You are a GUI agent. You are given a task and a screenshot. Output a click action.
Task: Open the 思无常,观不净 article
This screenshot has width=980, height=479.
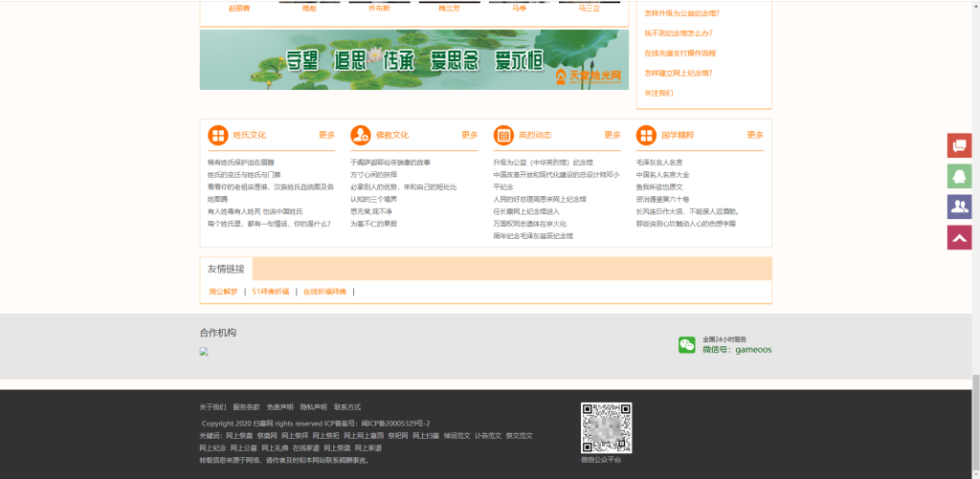[x=371, y=211]
